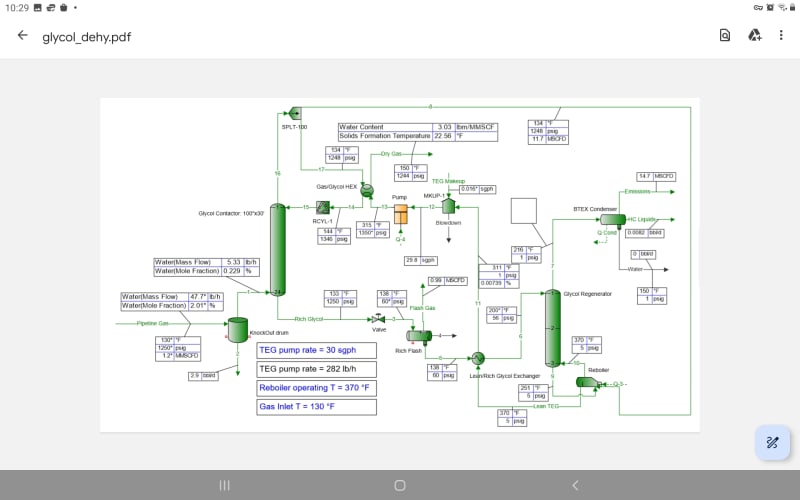Click the 'Rich Glycol' stream label
Image resolution: width=800 pixels, height=500 pixels.
pos(309,319)
